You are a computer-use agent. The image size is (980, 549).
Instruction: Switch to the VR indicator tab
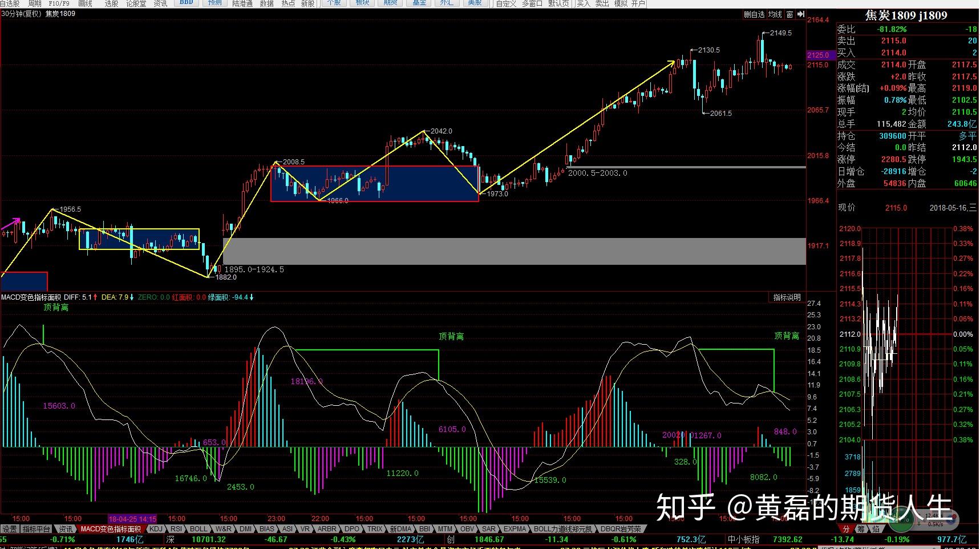pos(305,529)
